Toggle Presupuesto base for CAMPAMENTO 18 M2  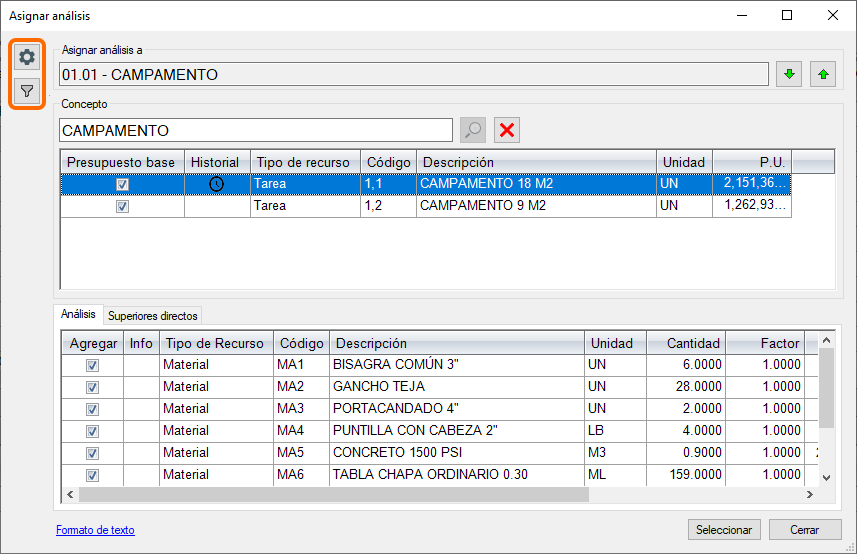tap(122, 184)
